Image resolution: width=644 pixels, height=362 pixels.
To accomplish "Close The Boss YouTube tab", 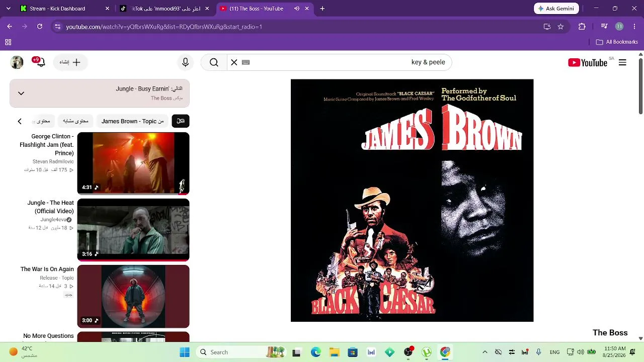I will coord(307,9).
